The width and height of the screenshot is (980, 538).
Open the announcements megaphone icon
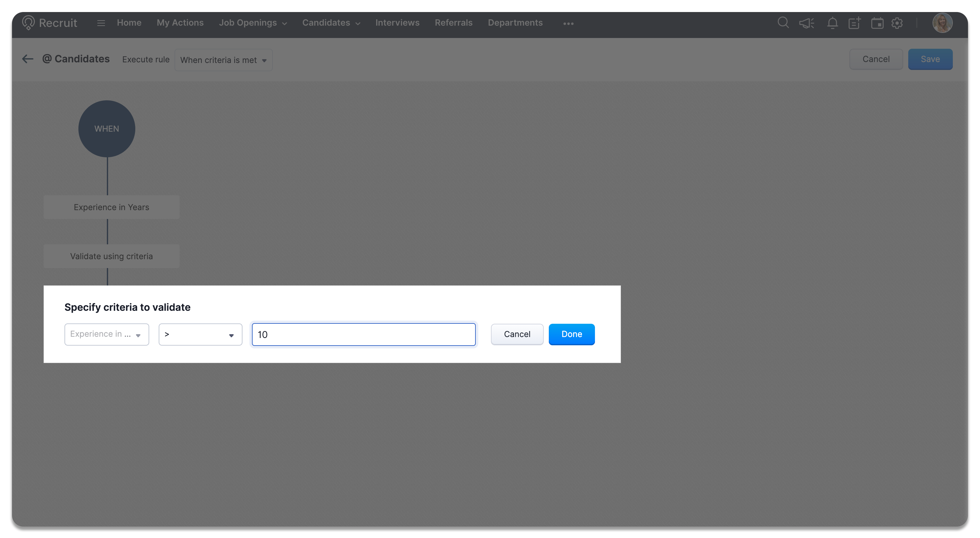click(806, 23)
